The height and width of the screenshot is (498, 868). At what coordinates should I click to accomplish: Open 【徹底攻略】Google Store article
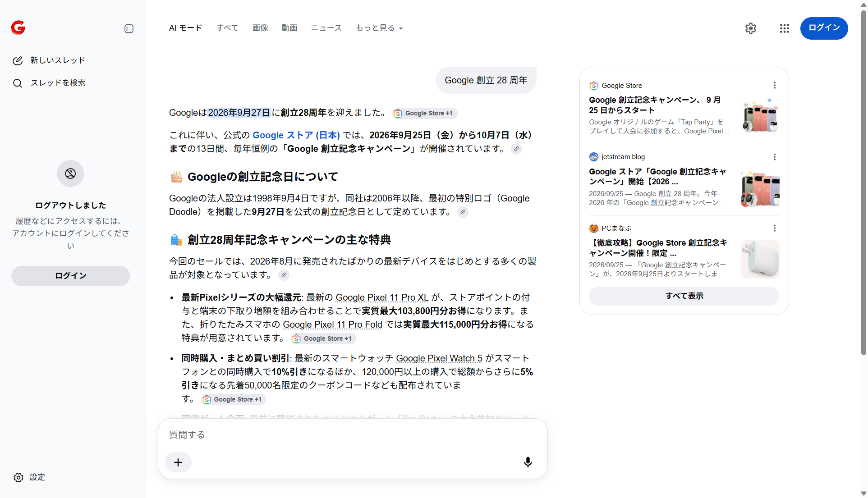click(x=658, y=248)
